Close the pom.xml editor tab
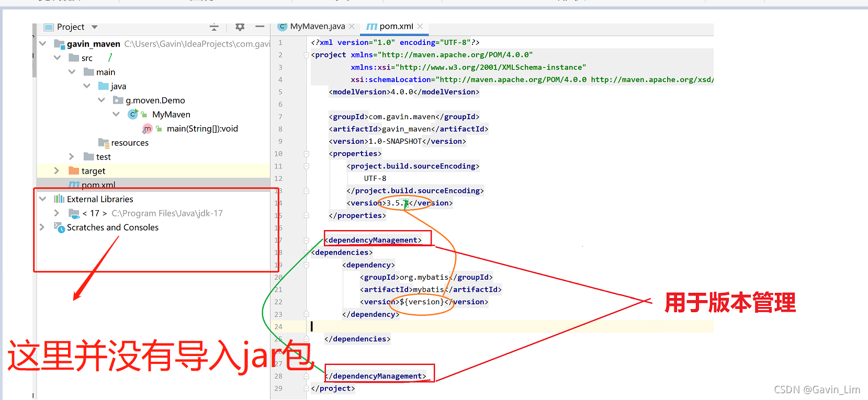 coord(420,26)
